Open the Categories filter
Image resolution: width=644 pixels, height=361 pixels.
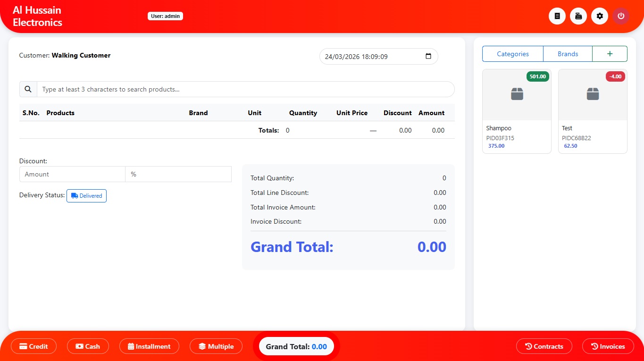[513, 54]
